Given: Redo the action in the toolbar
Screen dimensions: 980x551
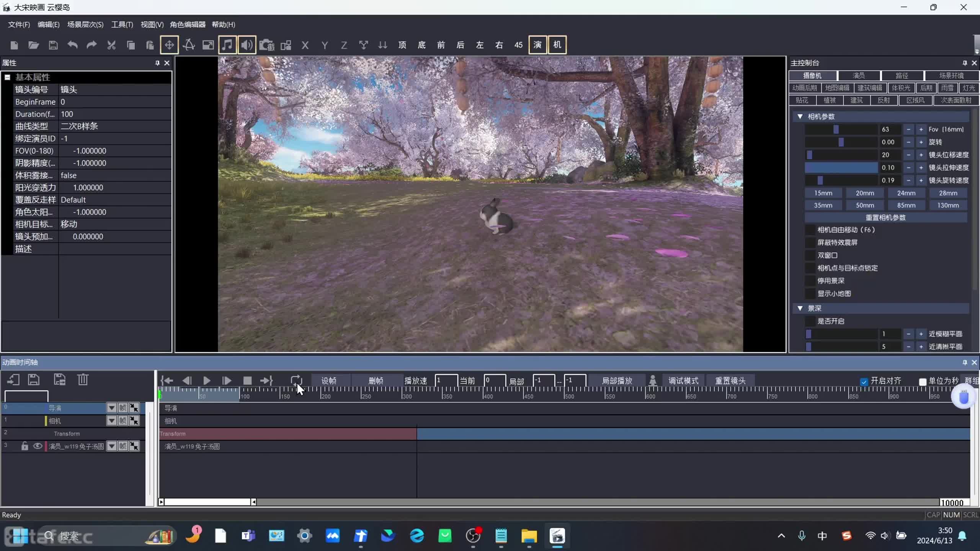Looking at the screenshot, I should pyautogui.click(x=91, y=45).
